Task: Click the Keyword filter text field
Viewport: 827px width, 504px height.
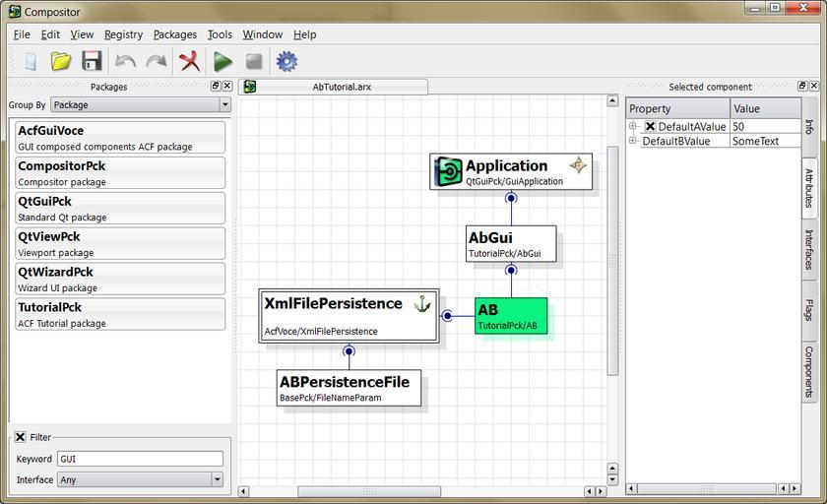Action: pyautogui.click(x=140, y=459)
